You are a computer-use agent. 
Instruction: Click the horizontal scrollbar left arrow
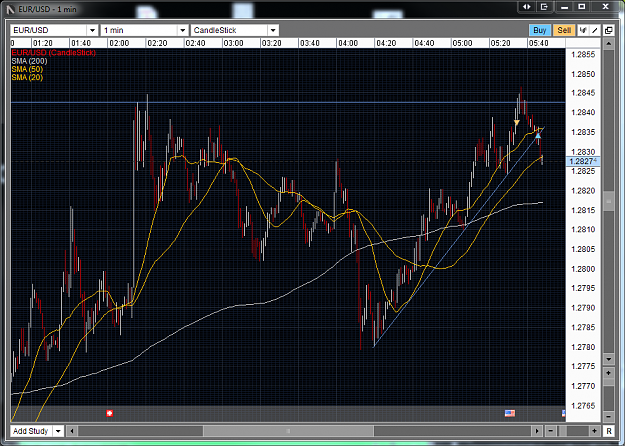click(72, 431)
